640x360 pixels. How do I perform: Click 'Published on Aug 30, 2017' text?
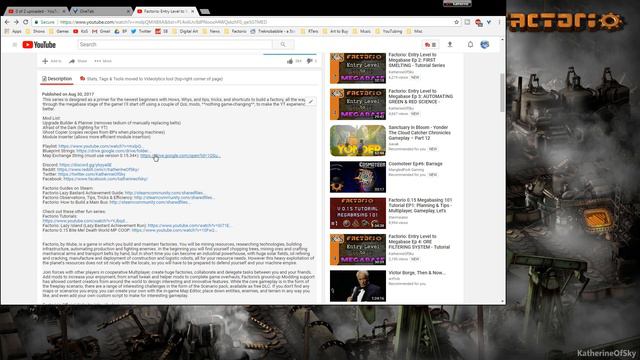coord(68,94)
